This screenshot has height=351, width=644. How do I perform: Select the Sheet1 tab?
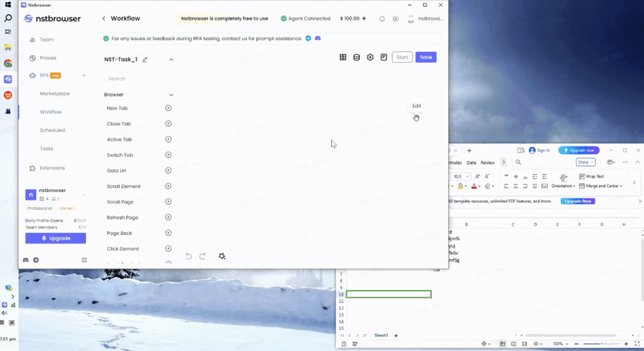point(381,336)
